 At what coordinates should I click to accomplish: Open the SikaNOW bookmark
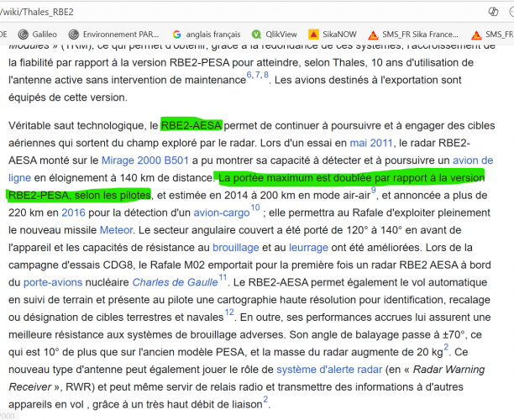coord(333,34)
